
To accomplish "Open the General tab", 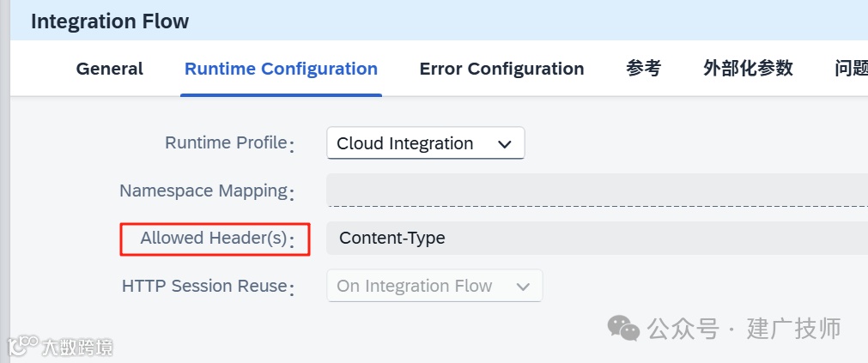I will (x=110, y=69).
